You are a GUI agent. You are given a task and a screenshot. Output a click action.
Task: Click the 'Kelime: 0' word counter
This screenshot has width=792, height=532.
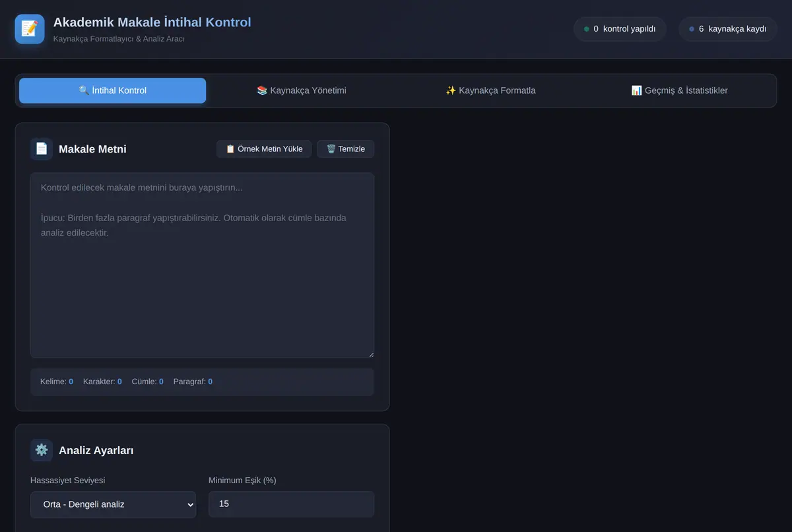[57, 382]
